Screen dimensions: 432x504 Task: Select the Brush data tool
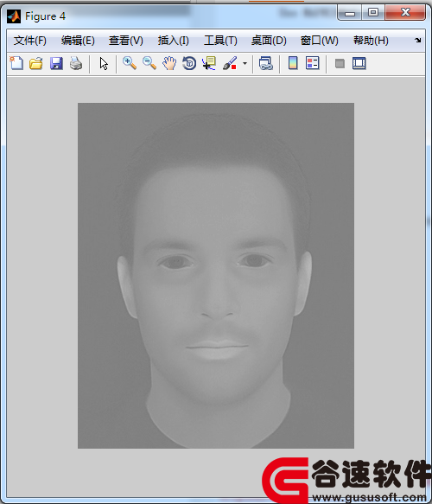[230, 63]
